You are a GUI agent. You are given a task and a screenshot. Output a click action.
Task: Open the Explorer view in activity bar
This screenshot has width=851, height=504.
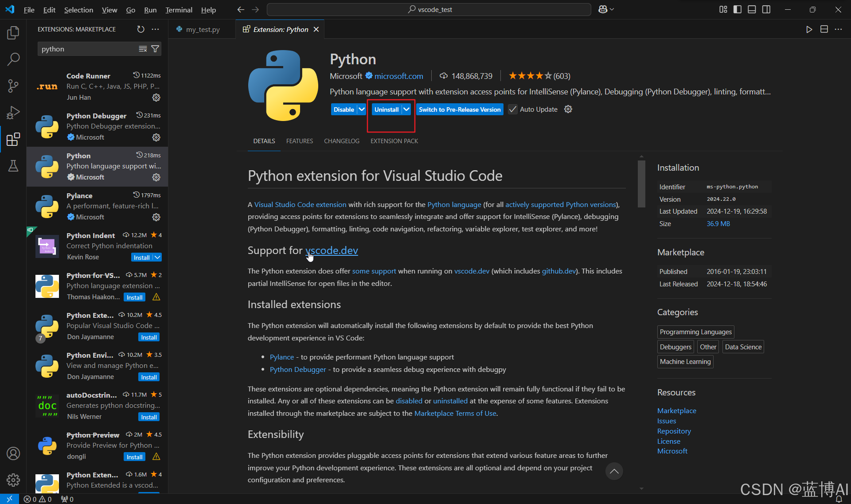pos(13,32)
